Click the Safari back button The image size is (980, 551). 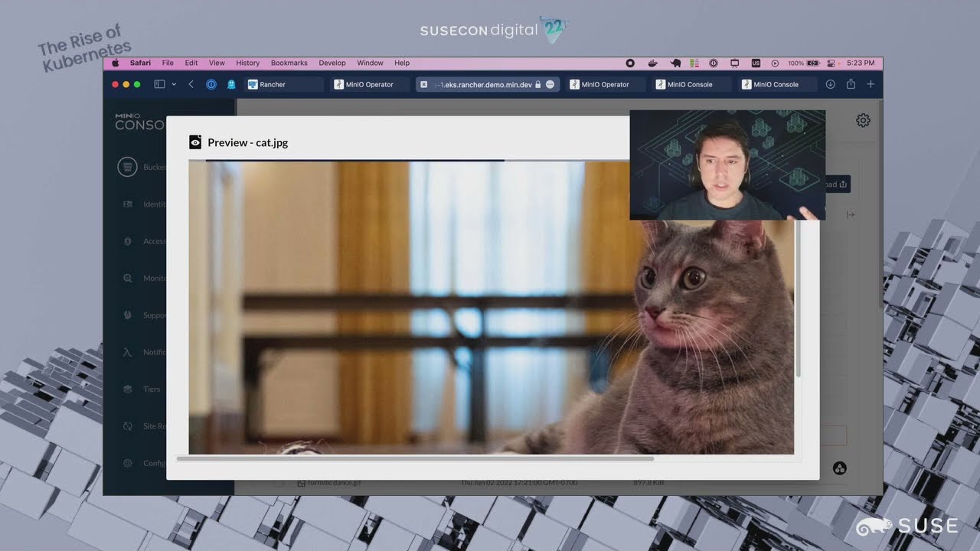(191, 84)
